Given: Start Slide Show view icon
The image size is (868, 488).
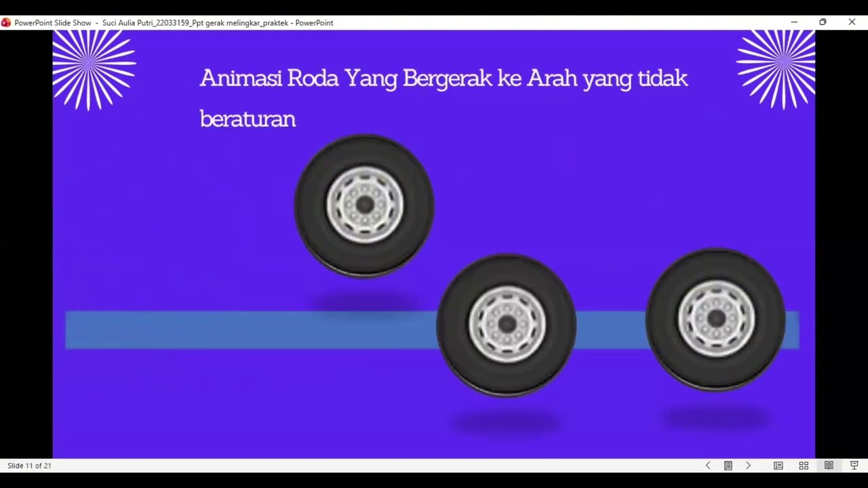Looking at the screenshot, I should point(854,466).
